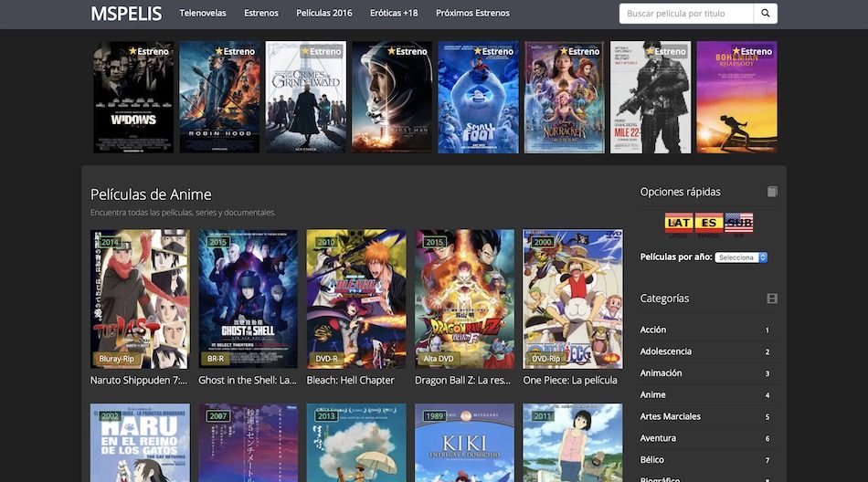The width and height of the screenshot is (868, 482).
Task: Click the MSPELIS site logo
Action: (x=126, y=14)
